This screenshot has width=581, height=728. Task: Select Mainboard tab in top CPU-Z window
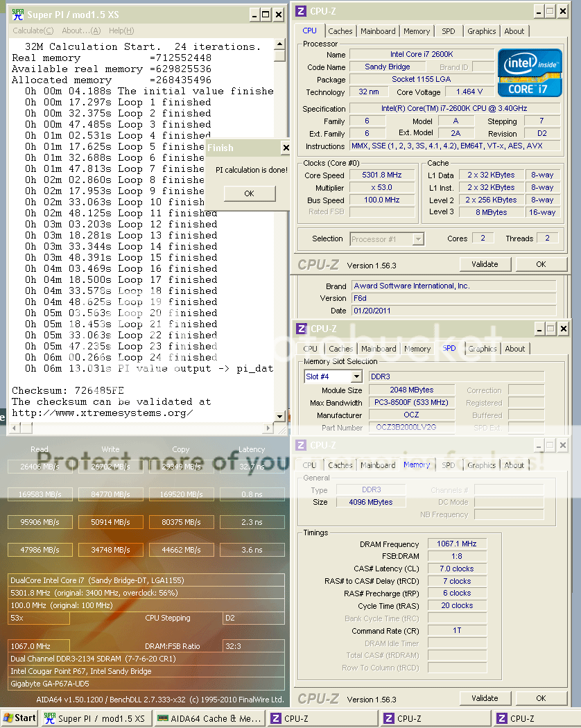(x=378, y=31)
